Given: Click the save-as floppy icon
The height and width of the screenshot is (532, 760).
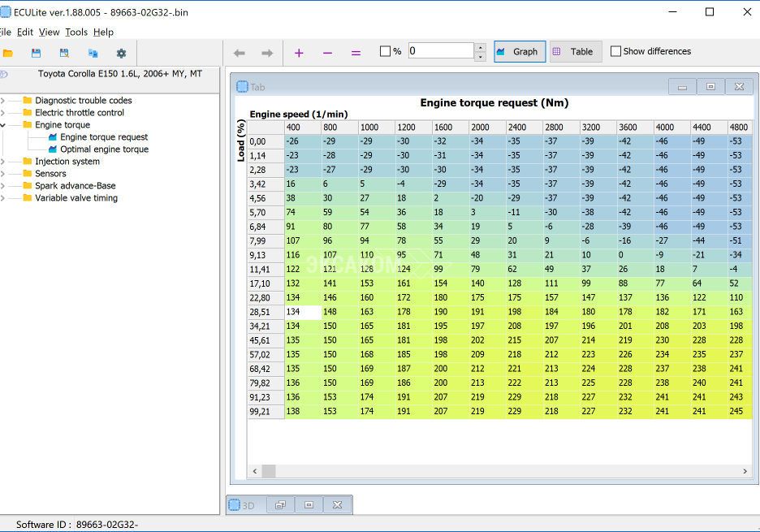Looking at the screenshot, I should tap(64, 53).
